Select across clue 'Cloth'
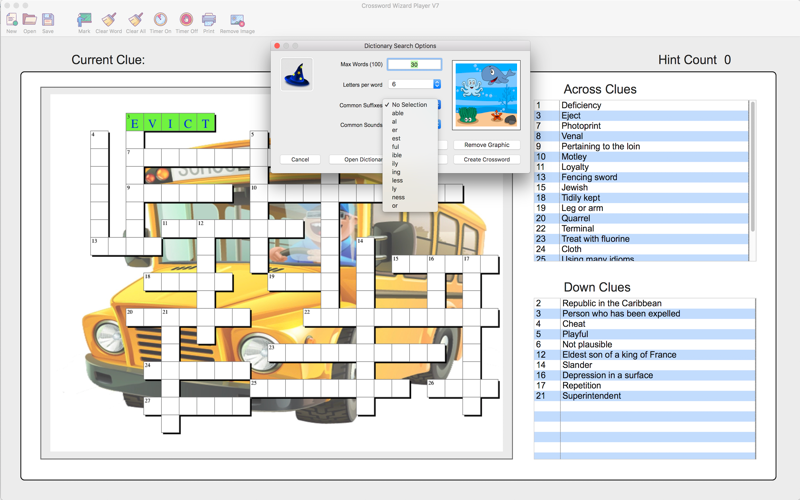Screen dimensions: 800x500 point(641,249)
